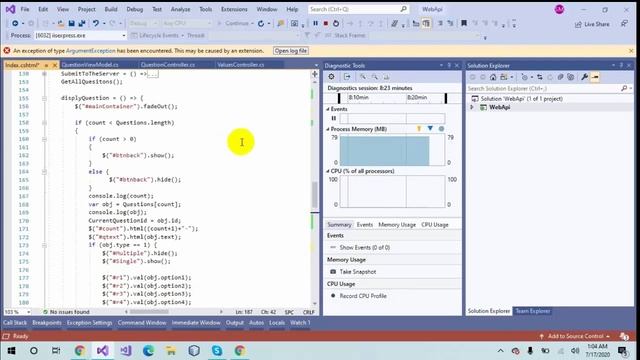Open Diagnostic Tools settings gear
The image size is (640, 360).
point(331,77)
